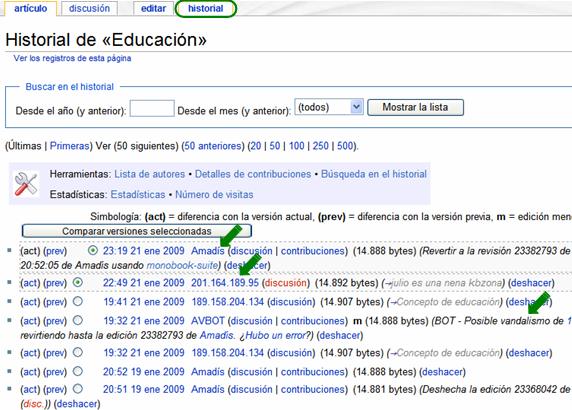Click Comparar versiones seleccionadas button
The height and width of the screenshot is (410, 572).
coord(136,231)
